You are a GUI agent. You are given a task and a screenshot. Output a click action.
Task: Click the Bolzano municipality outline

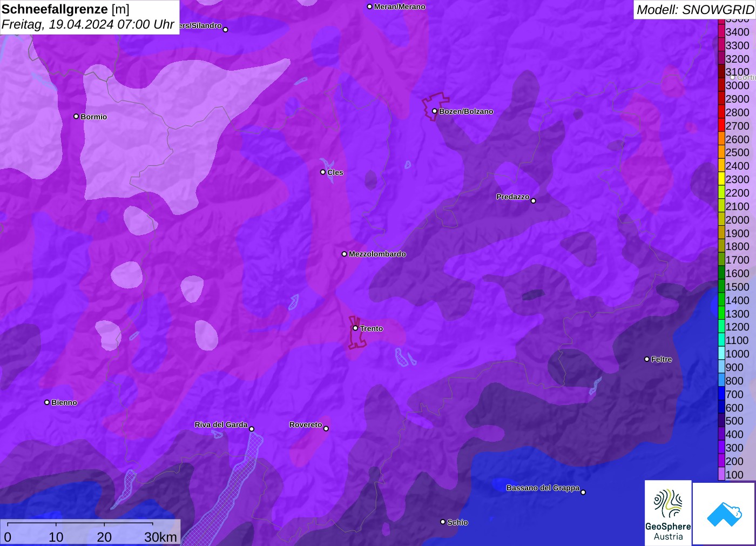435,106
